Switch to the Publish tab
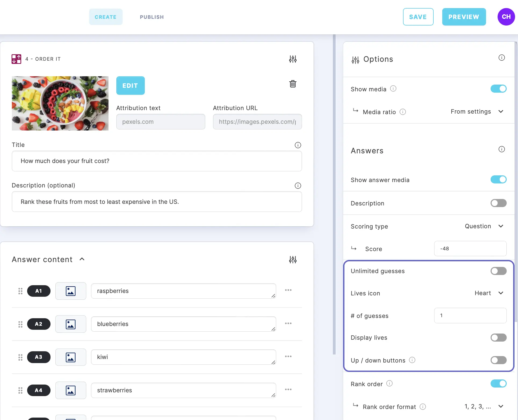Screen dimensions: 518x420 click(152, 17)
